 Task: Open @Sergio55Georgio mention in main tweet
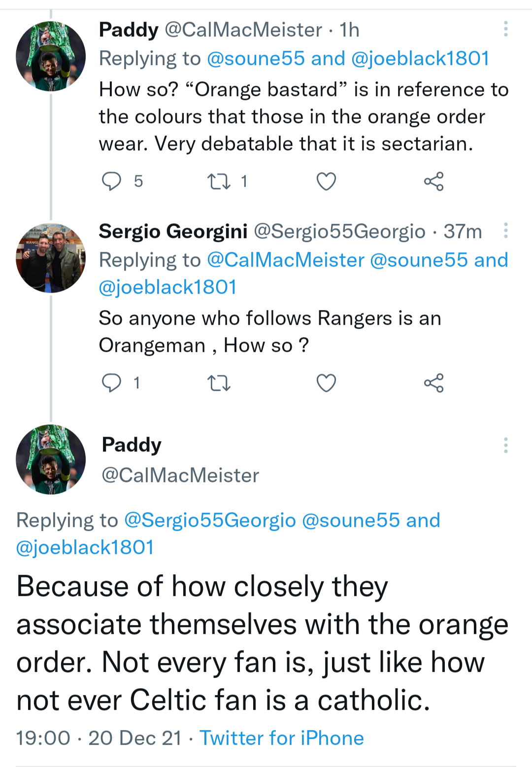210,521
